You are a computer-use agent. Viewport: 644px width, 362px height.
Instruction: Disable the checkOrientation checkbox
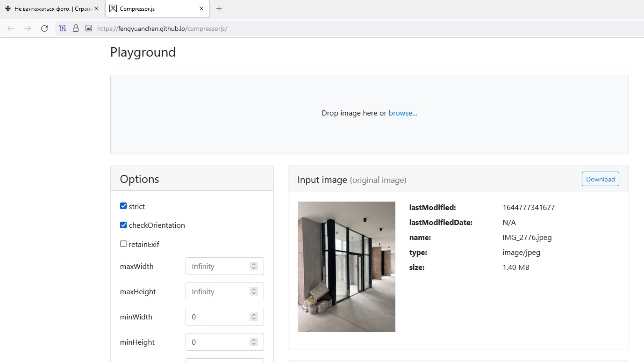tap(123, 225)
